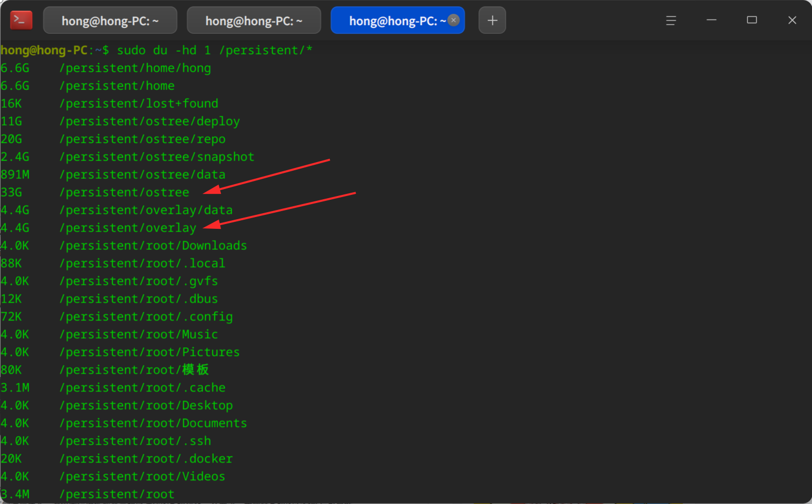Click the red terminal app icon

(x=21, y=20)
